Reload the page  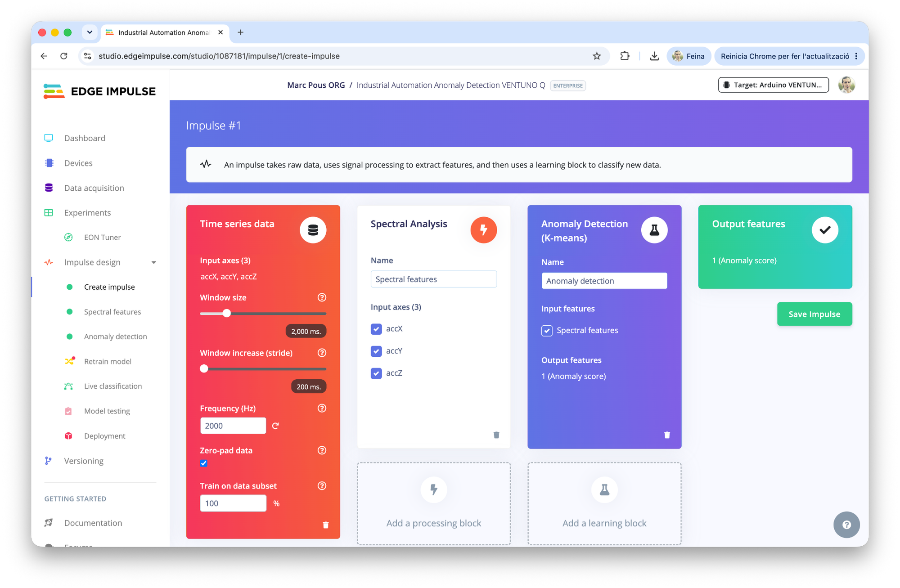pos(64,56)
